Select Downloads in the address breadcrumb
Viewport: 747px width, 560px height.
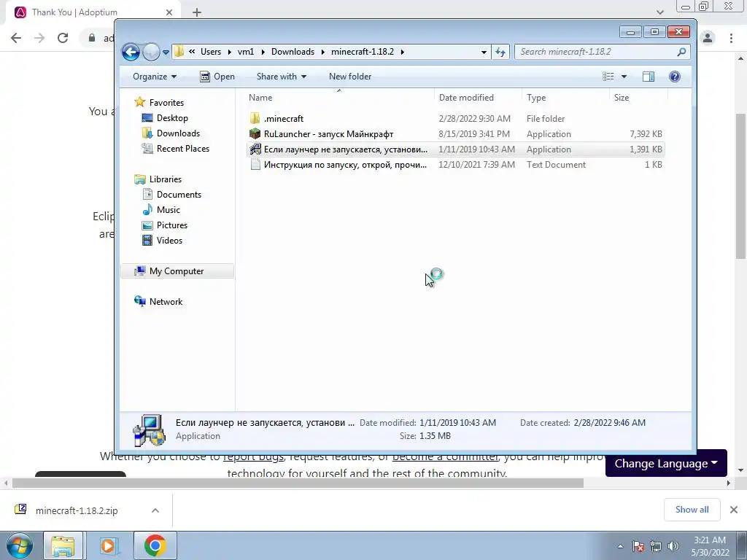point(293,52)
